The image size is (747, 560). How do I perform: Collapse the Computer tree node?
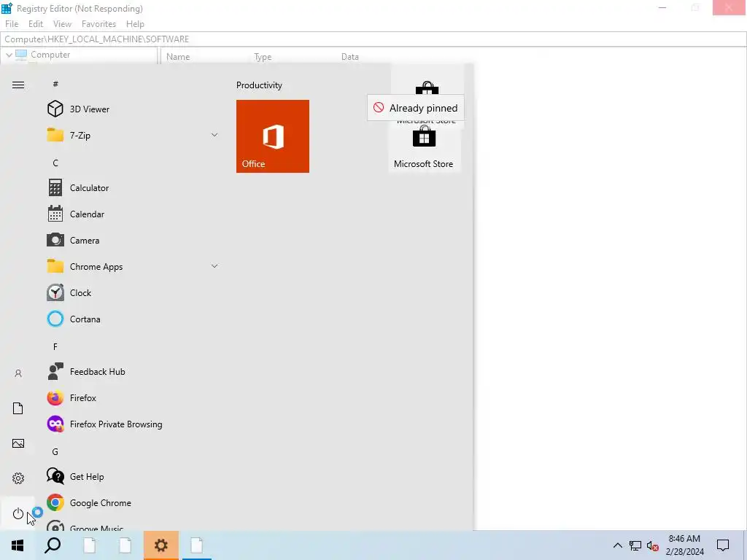click(x=9, y=55)
